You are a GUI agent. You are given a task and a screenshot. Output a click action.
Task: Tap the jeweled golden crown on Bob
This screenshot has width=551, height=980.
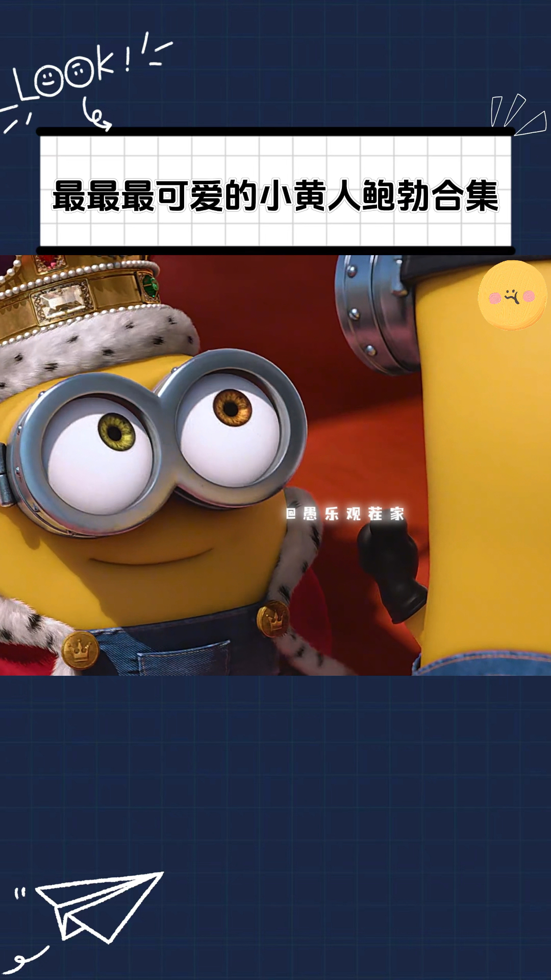click(x=77, y=291)
